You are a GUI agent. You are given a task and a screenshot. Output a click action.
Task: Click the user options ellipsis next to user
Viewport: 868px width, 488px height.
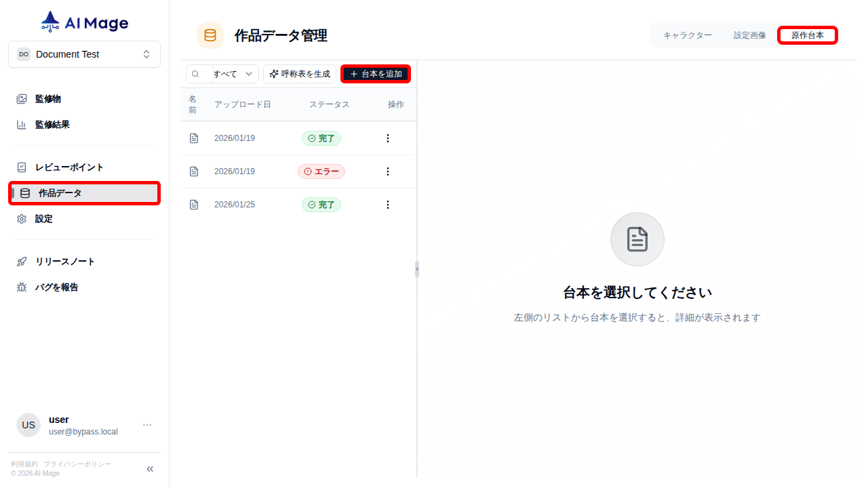click(x=146, y=425)
